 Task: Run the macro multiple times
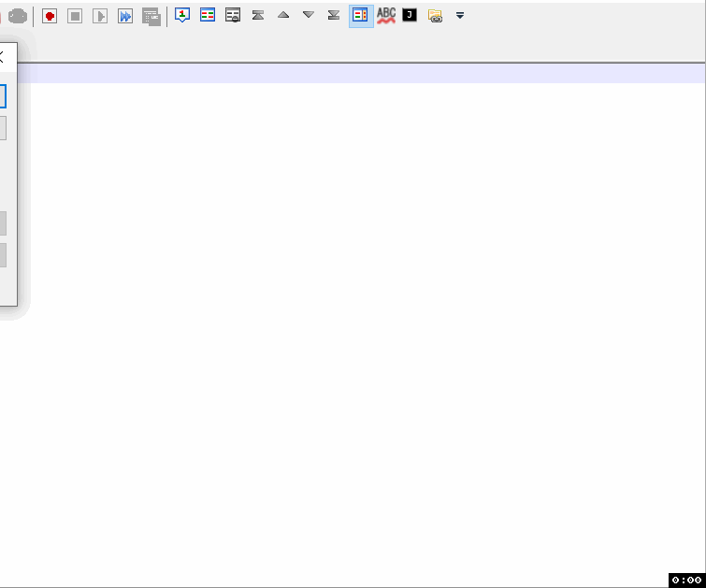[x=125, y=16]
